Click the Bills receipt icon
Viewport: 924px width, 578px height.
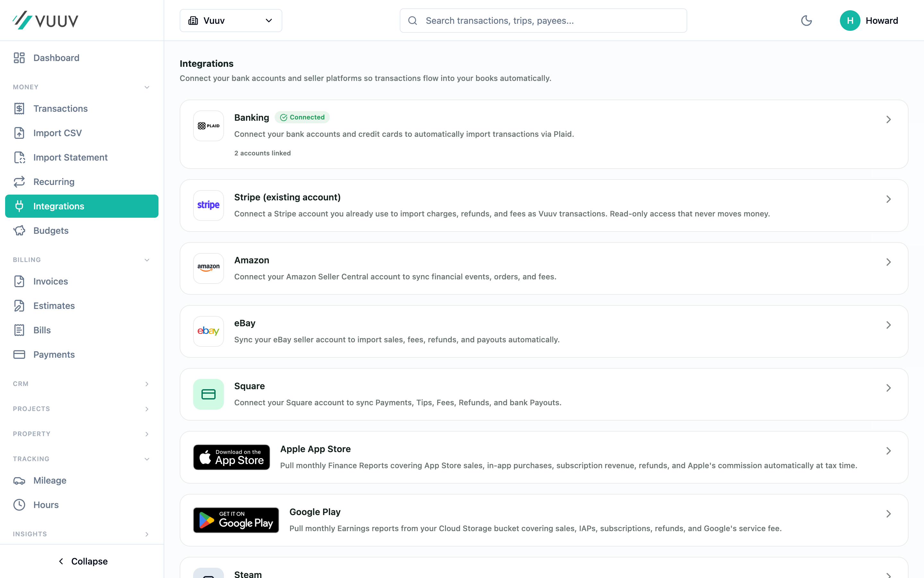(19, 330)
